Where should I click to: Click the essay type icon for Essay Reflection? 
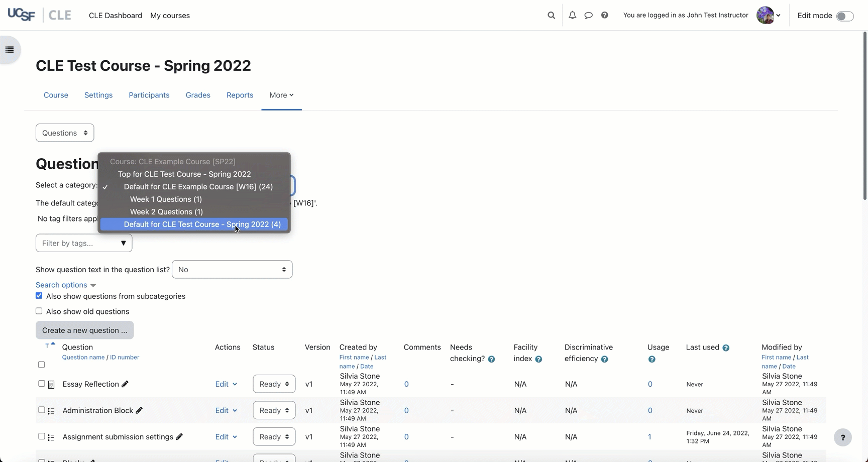point(51,385)
